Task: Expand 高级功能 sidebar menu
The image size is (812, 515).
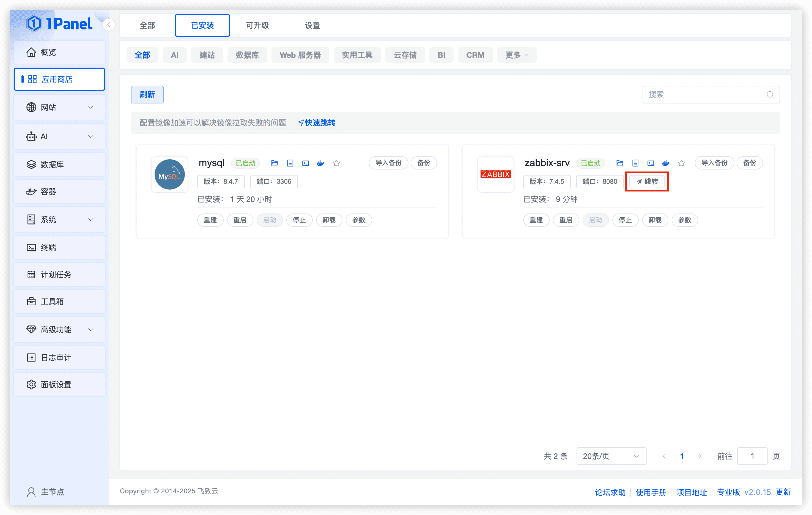Action: pos(59,330)
